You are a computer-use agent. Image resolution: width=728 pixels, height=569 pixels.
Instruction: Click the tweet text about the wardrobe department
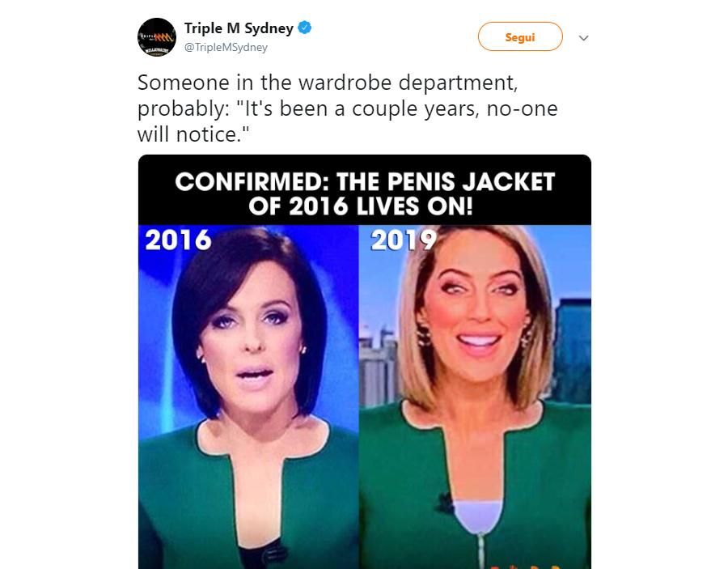pos(347,108)
